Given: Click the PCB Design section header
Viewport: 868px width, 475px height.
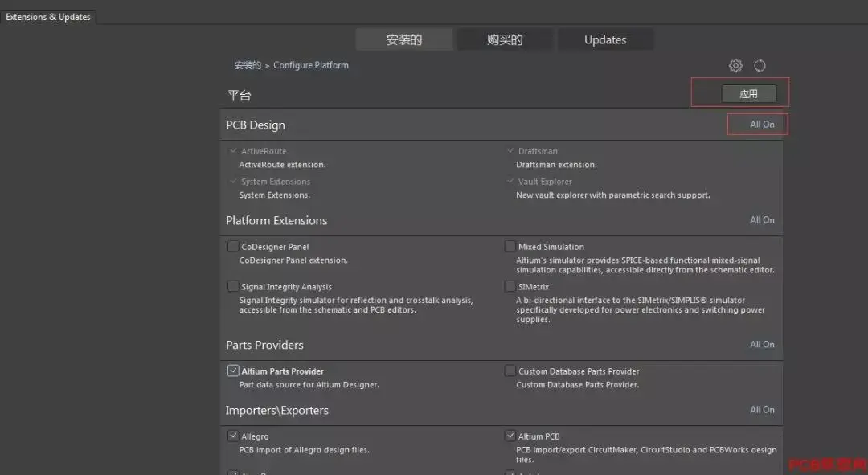Looking at the screenshot, I should (x=256, y=125).
